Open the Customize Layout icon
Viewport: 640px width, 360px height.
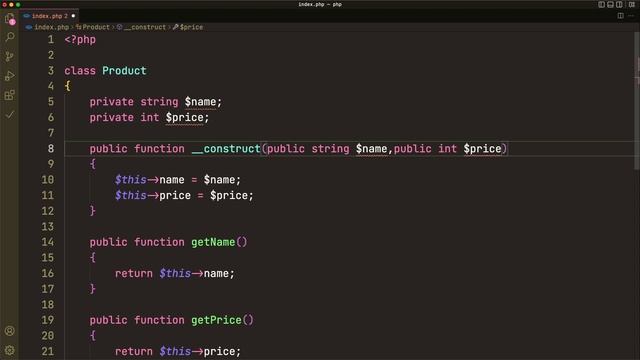click(x=631, y=4)
